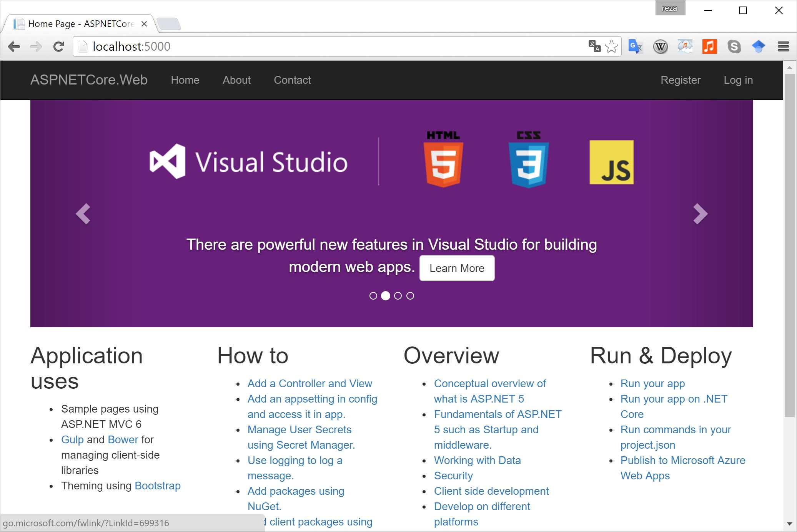797x532 pixels.
Task: Open the translate page icon in address bar
Action: pyautogui.click(x=594, y=46)
